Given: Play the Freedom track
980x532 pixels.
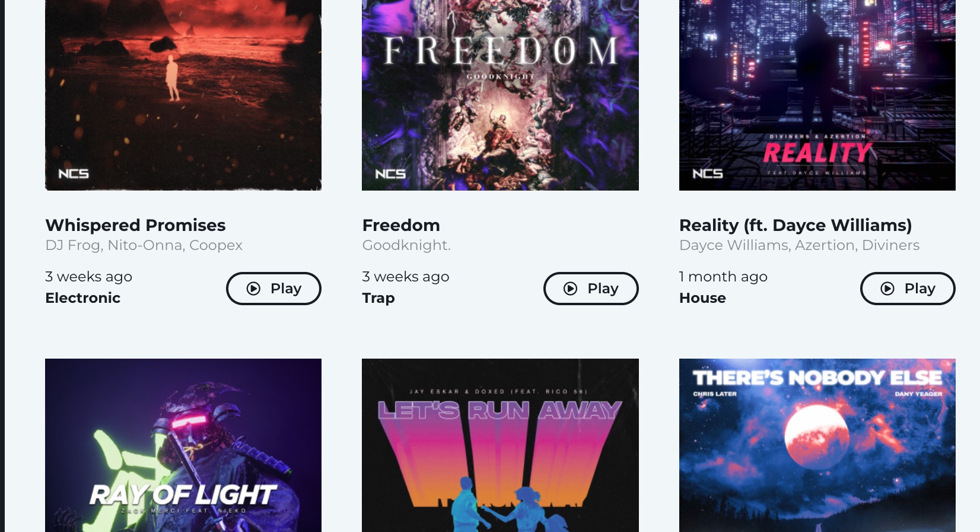Looking at the screenshot, I should (591, 289).
